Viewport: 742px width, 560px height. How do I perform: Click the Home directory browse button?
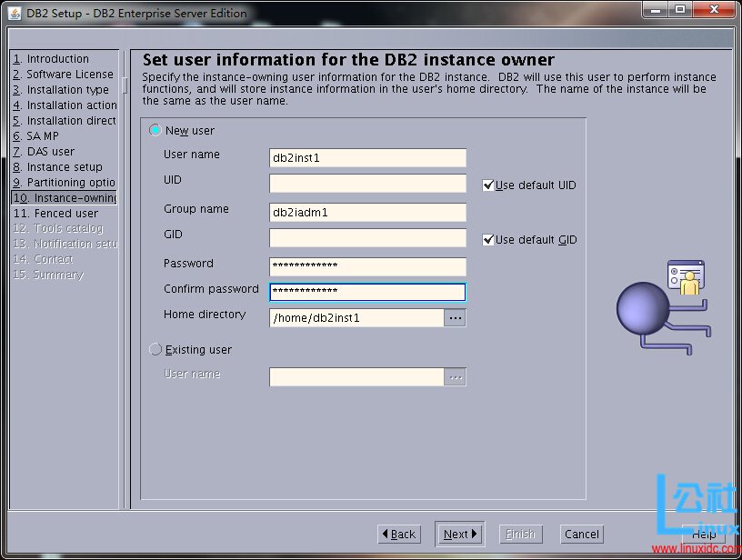pyautogui.click(x=456, y=318)
